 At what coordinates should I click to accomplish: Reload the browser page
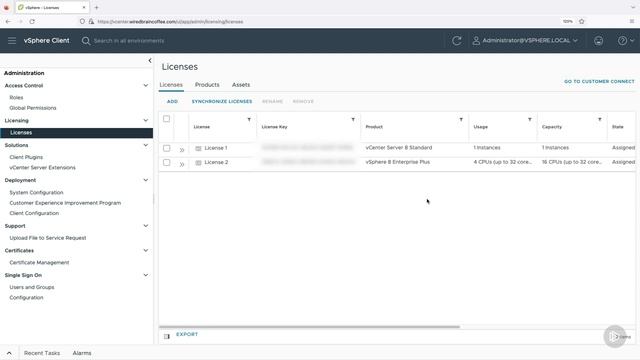(32, 21)
